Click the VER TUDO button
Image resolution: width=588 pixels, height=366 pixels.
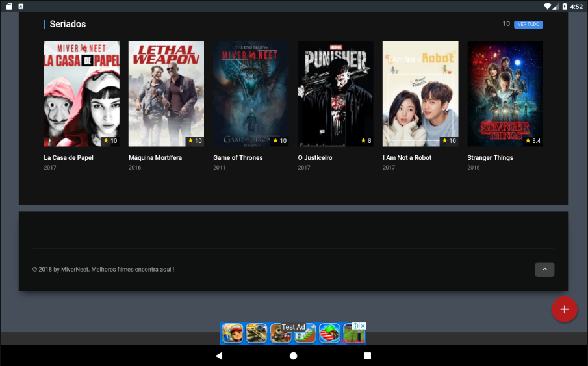[528, 24]
